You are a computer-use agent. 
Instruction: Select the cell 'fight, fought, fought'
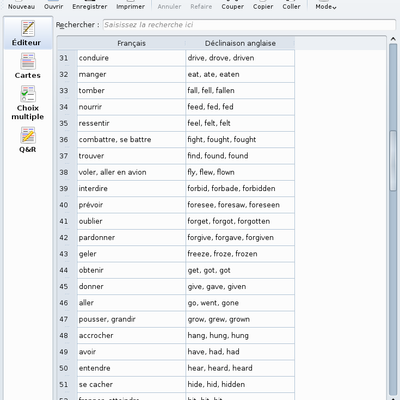240,140
